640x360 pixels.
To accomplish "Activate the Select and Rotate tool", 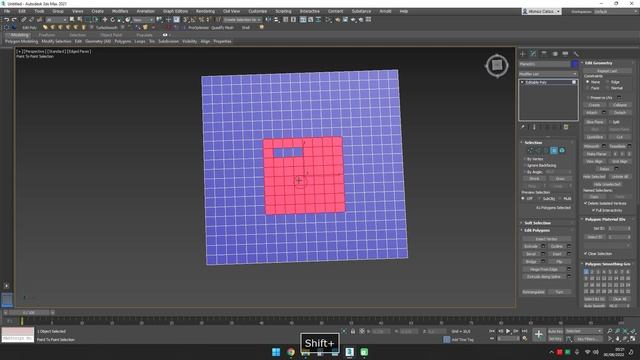I will [x=113, y=20].
